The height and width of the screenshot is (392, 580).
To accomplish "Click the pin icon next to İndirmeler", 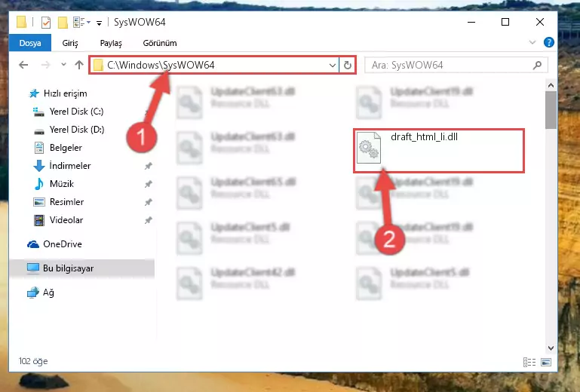I will tap(149, 166).
